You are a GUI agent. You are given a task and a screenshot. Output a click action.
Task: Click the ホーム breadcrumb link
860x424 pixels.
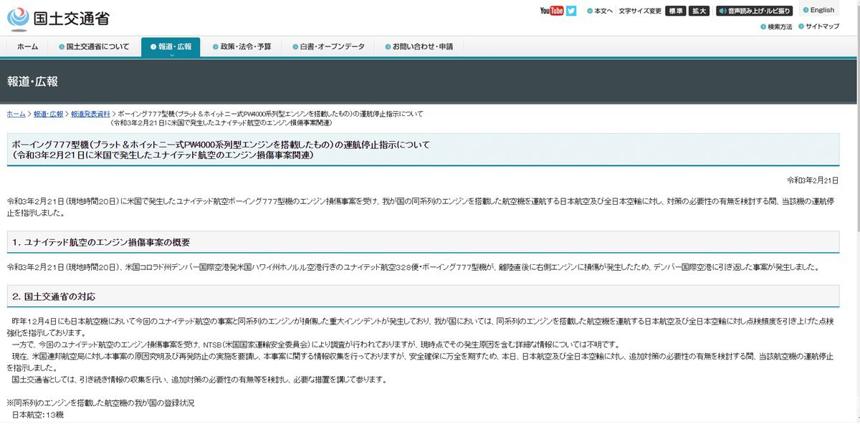coord(16,115)
